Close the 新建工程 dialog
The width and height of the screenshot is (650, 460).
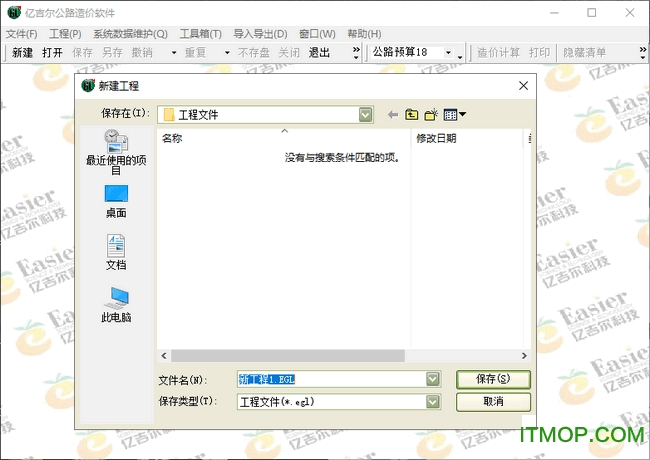523,86
